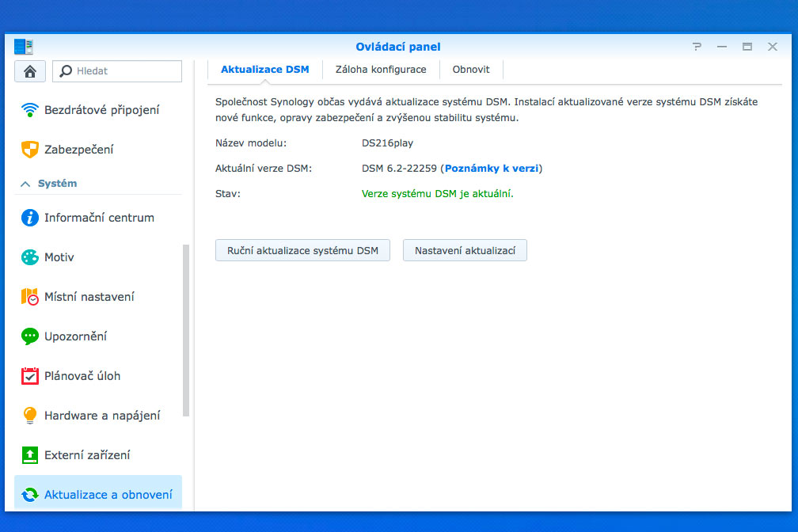Select the Aktualizace DSM tab

(264, 70)
